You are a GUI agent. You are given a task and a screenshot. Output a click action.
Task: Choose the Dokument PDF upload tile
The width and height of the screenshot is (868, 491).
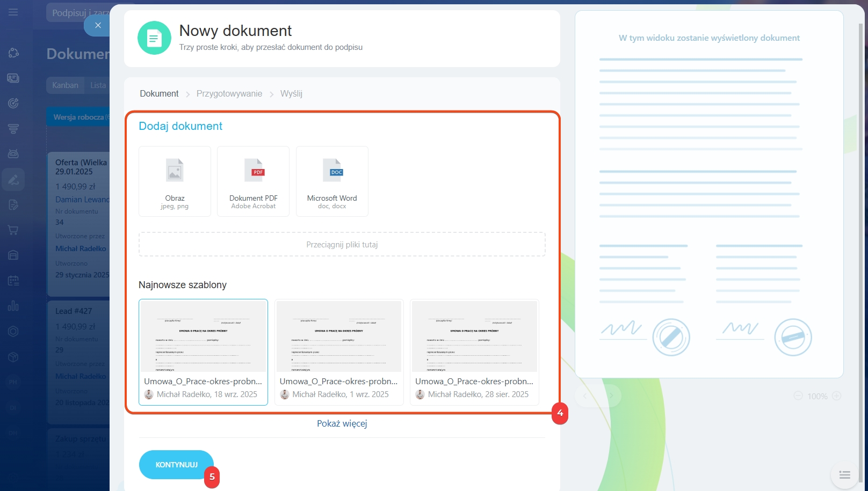pyautogui.click(x=253, y=181)
